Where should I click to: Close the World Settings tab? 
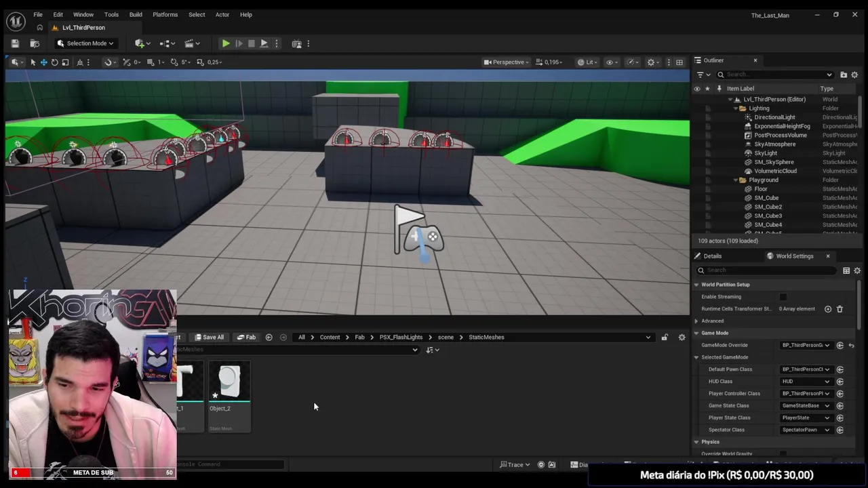tap(828, 256)
